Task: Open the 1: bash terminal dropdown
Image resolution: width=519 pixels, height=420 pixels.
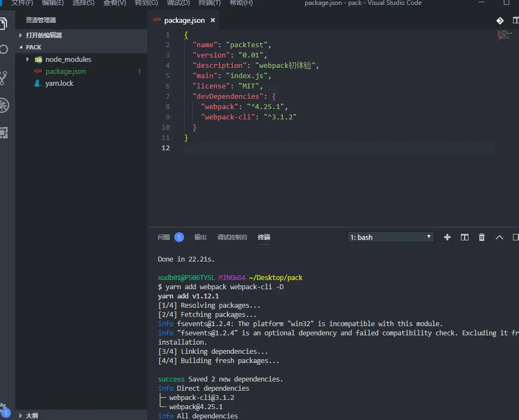Action: click(x=390, y=237)
